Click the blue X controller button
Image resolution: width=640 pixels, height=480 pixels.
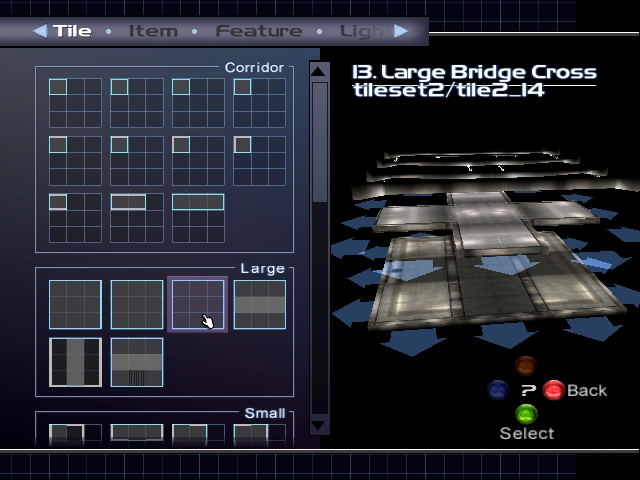tap(498, 390)
